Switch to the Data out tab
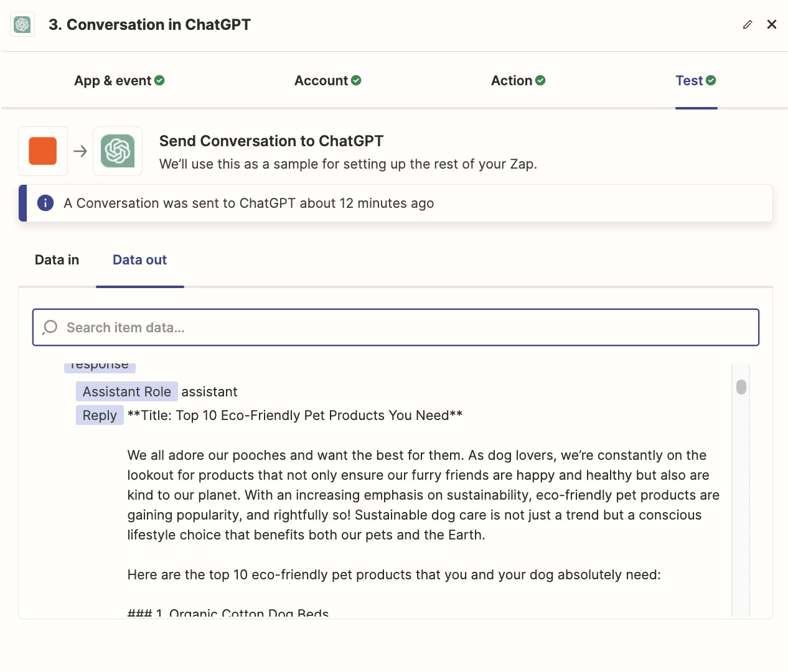788x672 pixels. [139, 260]
